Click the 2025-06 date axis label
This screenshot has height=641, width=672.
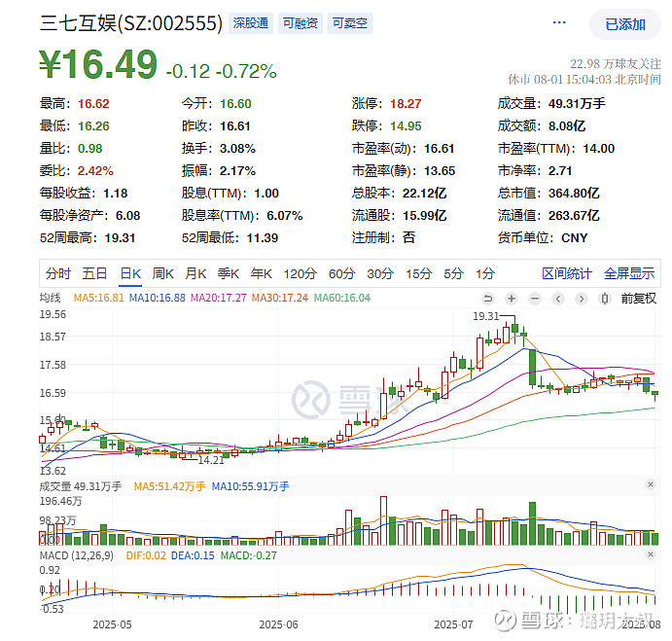coord(278,624)
